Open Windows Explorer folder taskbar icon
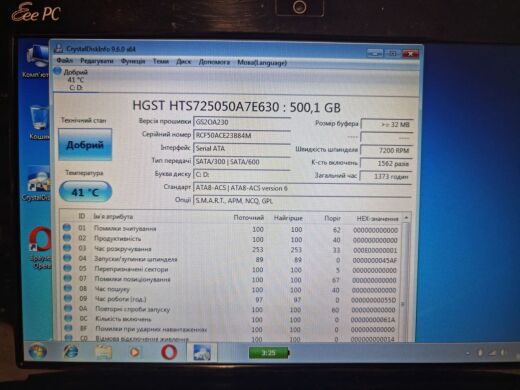This screenshot has width=520, height=390. pos(104,352)
